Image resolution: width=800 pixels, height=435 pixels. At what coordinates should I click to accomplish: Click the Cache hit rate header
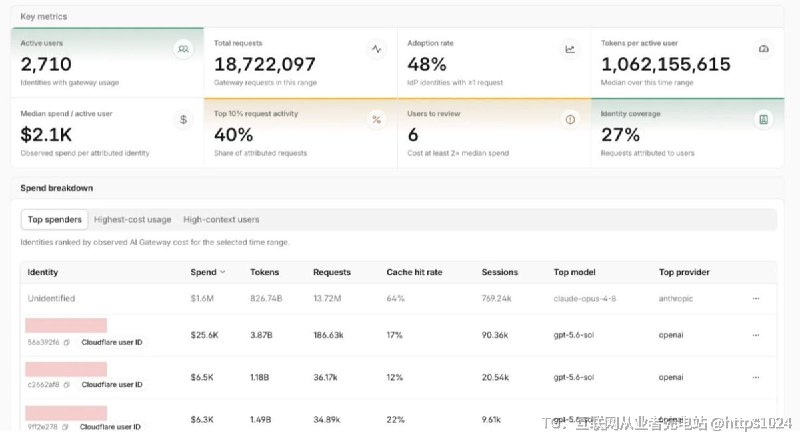point(414,272)
